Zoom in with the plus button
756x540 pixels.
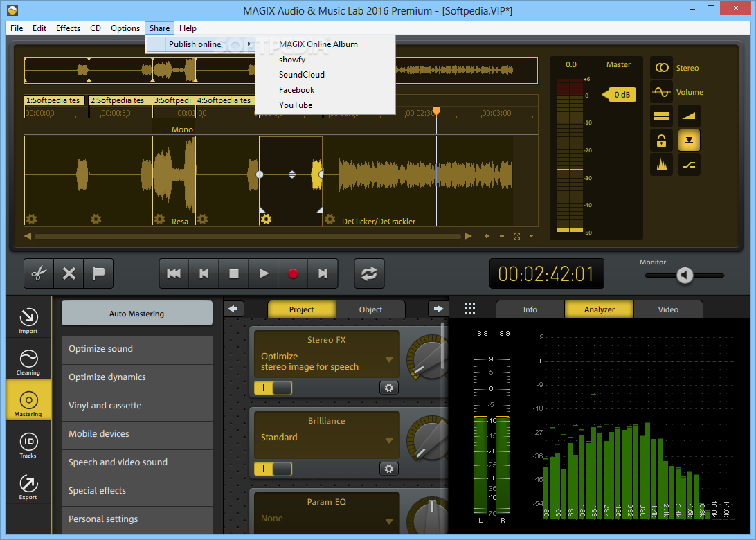click(x=487, y=236)
